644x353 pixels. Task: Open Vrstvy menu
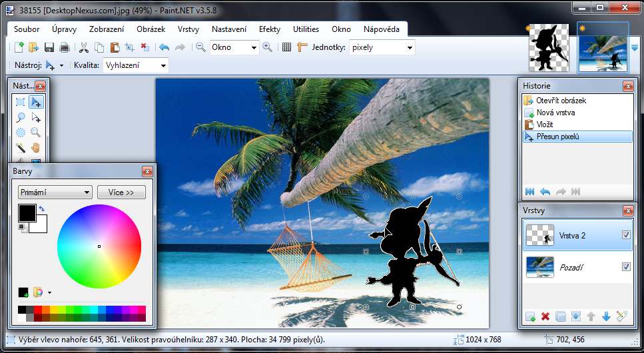[188, 29]
